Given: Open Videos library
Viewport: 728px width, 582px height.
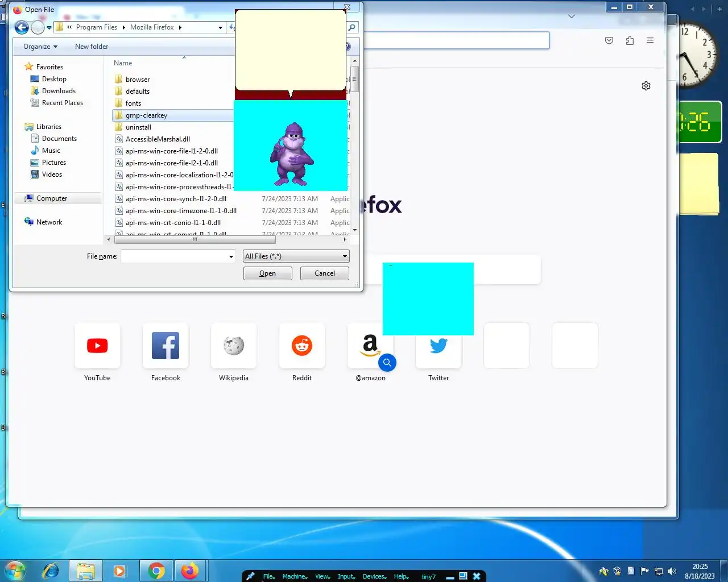Looking at the screenshot, I should (52, 174).
